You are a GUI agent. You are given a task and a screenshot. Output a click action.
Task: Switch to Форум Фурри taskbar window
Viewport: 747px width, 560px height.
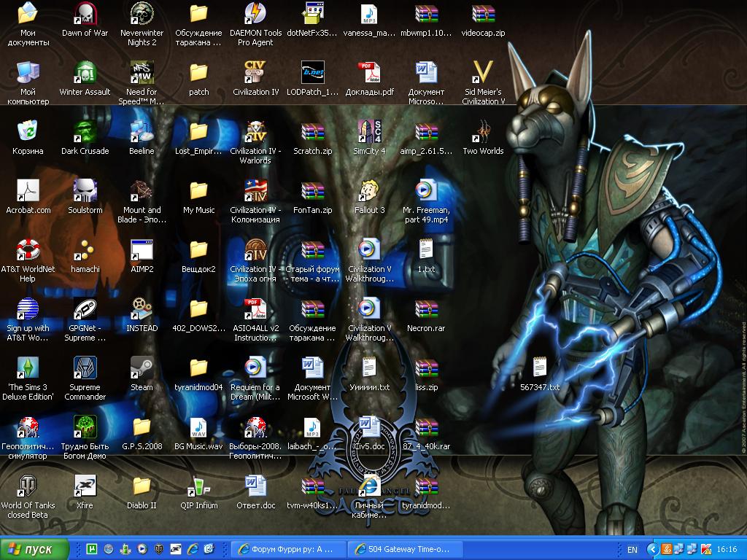287,549
